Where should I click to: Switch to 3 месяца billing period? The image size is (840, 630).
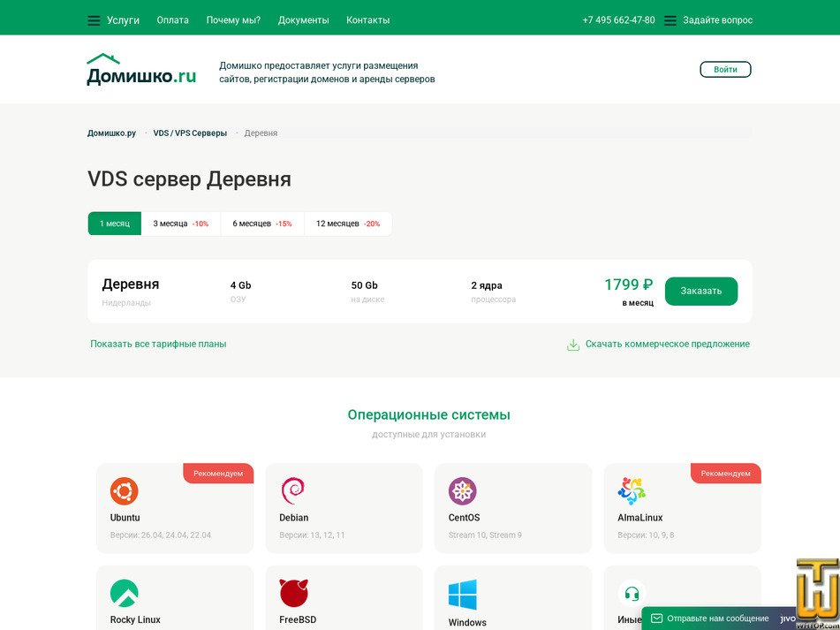[x=181, y=224]
